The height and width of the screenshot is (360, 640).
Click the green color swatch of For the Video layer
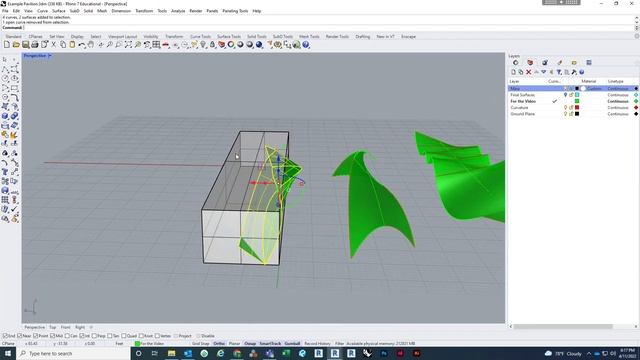[x=577, y=101]
